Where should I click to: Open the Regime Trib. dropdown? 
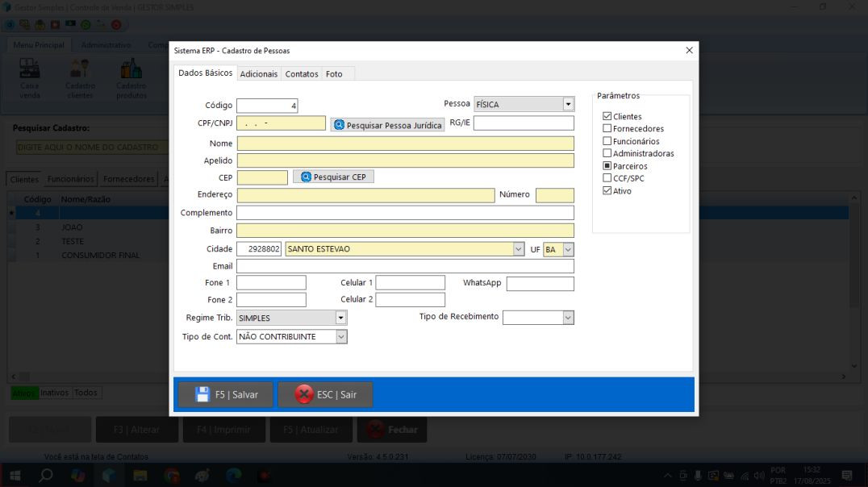340,318
